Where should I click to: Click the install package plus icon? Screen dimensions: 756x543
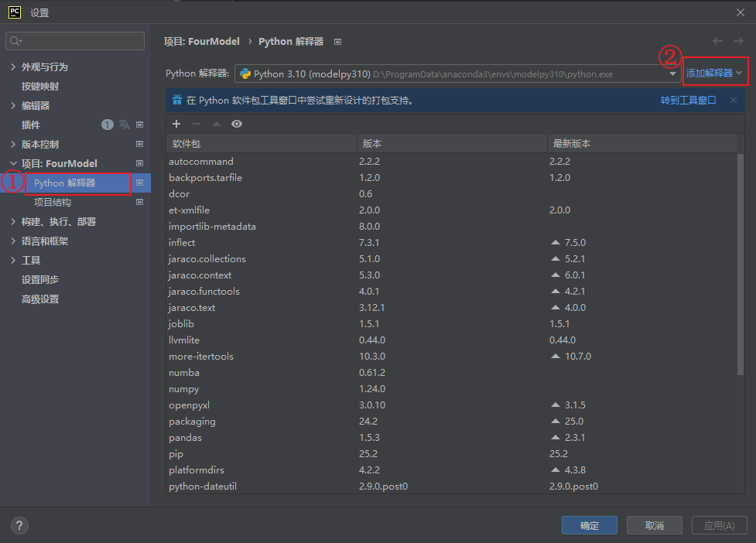click(x=176, y=124)
